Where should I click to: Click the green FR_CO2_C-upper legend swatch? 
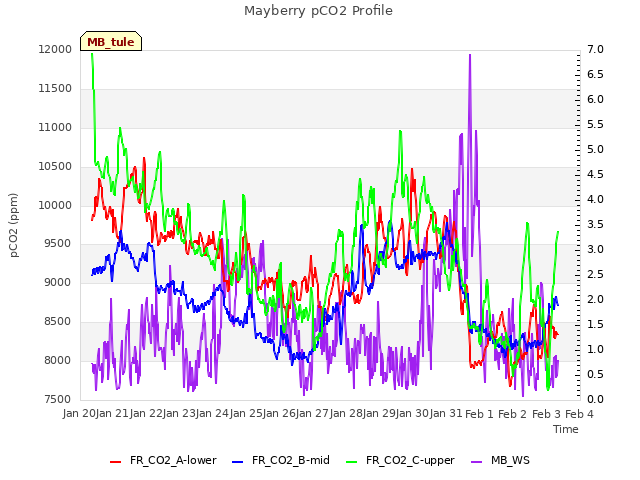point(351,462)
